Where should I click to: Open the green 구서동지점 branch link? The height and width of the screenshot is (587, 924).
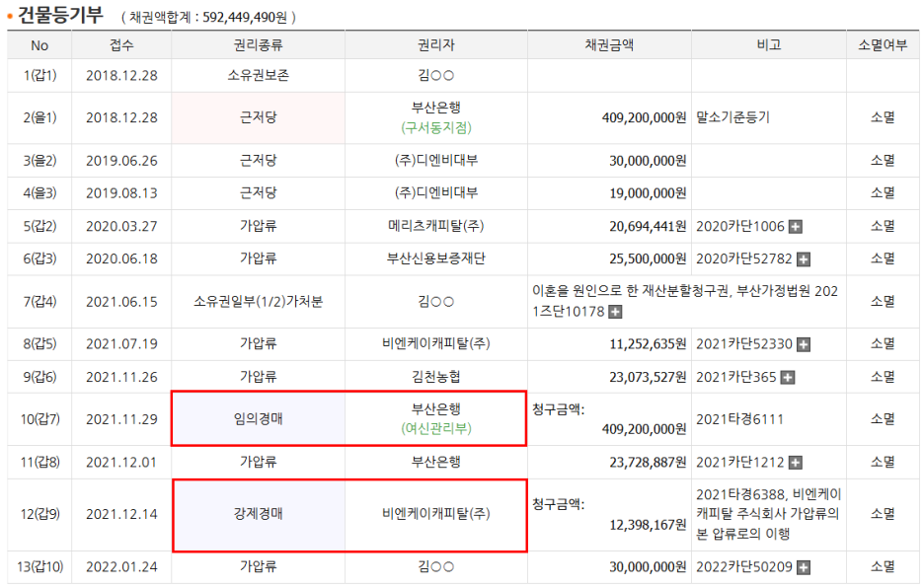point(435,127)
